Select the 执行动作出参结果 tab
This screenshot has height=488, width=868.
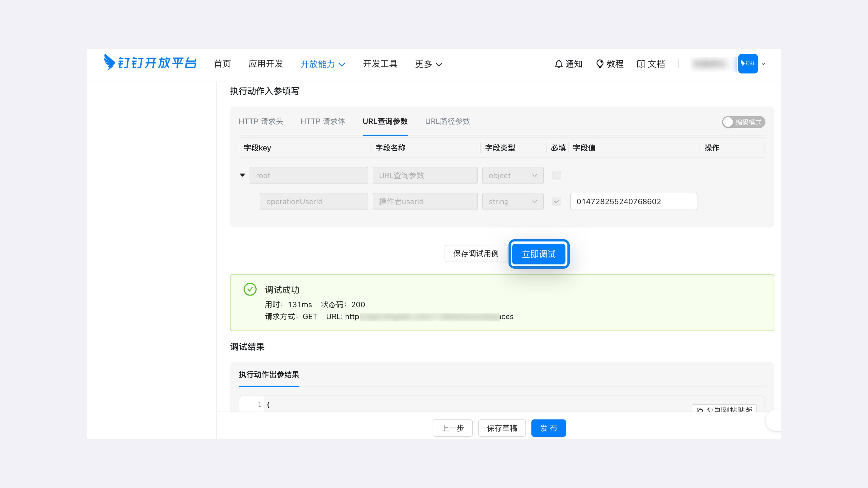(269, 374)
